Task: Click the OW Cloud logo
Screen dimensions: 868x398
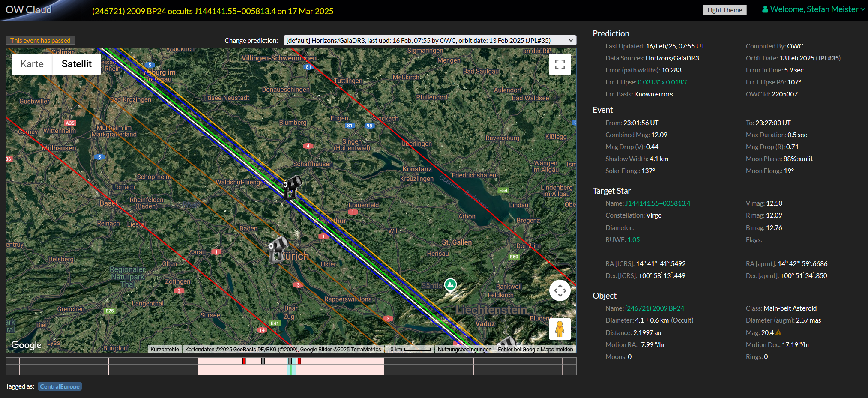Action: coord(29,10)
